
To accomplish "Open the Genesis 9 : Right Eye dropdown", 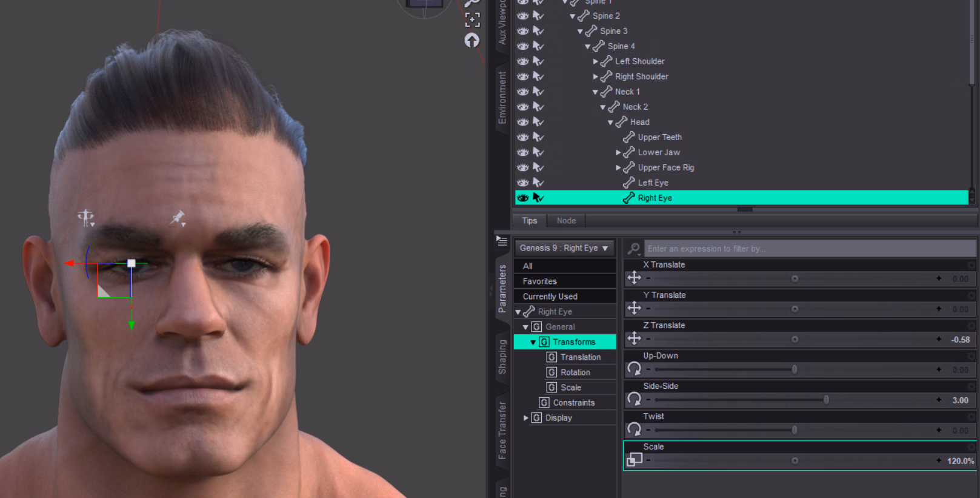I will point(564,248).
